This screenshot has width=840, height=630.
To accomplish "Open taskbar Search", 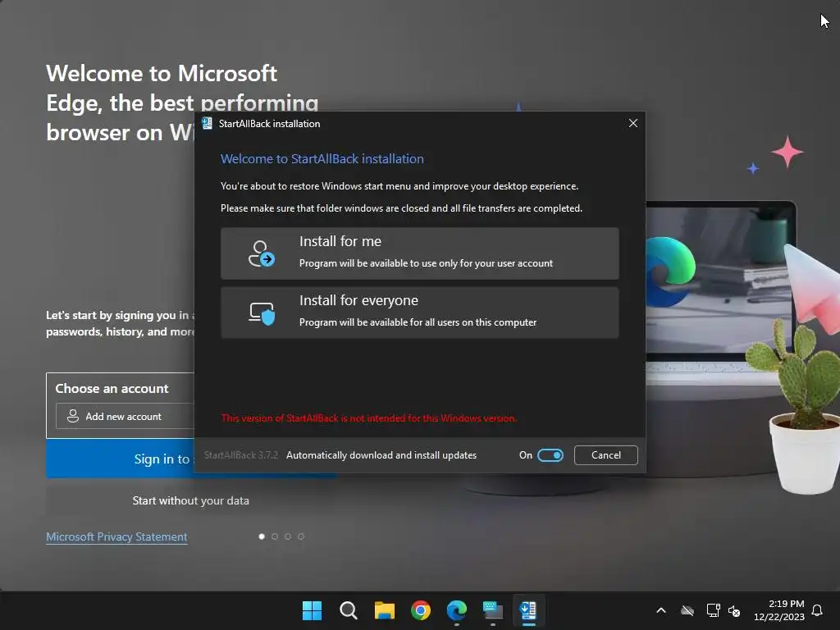I will (348, 610).
